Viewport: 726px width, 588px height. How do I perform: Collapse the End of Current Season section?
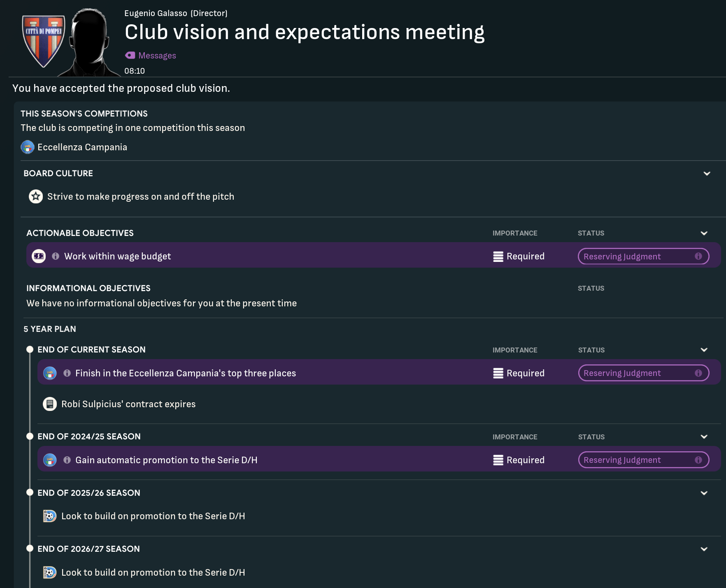click(x=704, y=350)
